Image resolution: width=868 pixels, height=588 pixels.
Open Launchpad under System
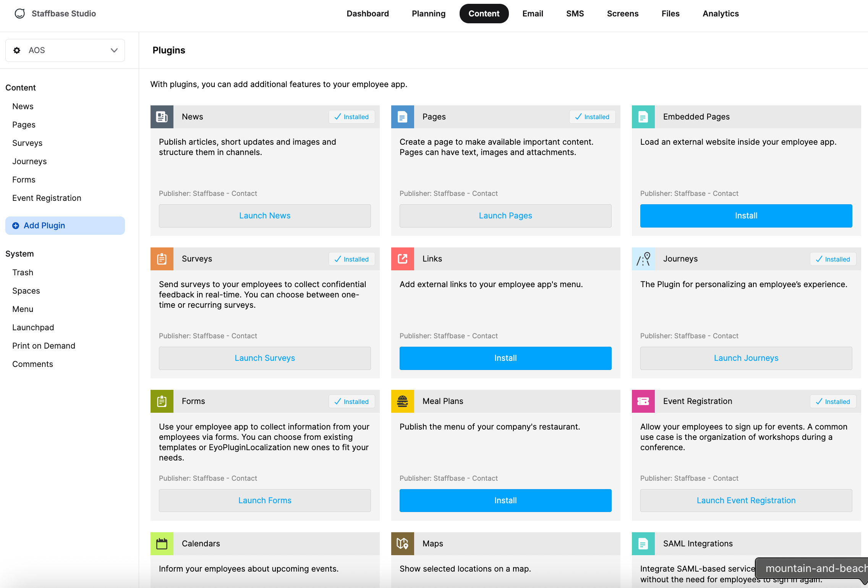[33, 328]
